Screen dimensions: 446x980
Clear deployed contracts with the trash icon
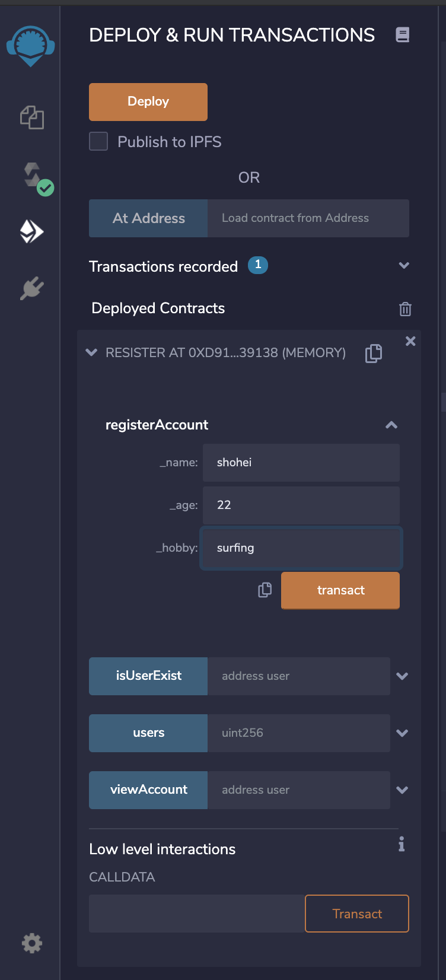[x=405, y=308]
